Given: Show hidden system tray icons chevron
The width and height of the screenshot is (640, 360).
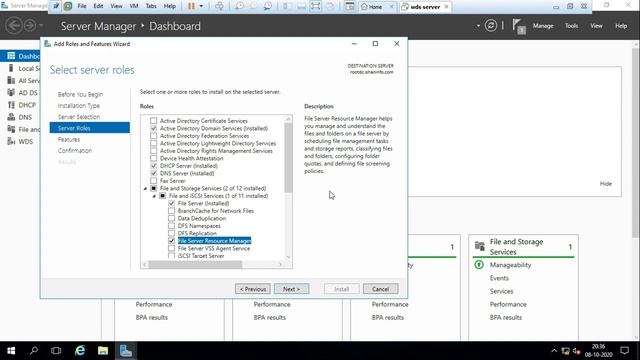Looking at the screenshot, I should [x=554, y=351].
